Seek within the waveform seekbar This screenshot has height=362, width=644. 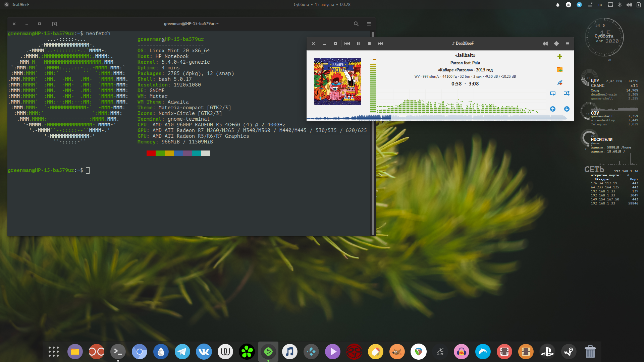tap(437, 117)
